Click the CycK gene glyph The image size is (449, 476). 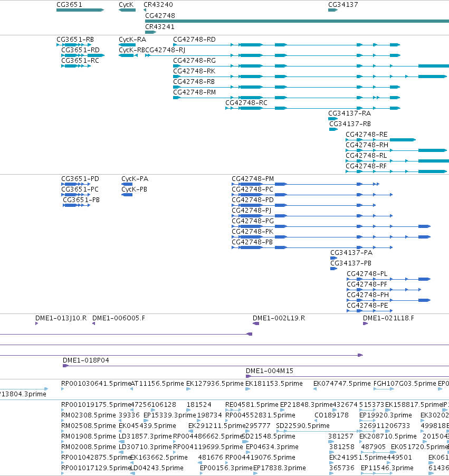tap(127, 10)
